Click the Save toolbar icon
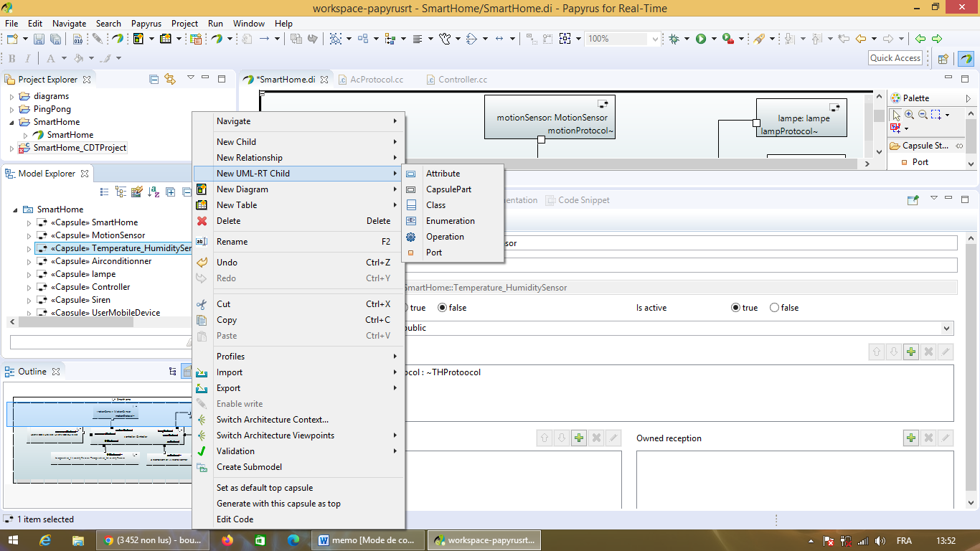Image resolution: width=980 pixels, height=551 pixels. (x=39, y=39)
